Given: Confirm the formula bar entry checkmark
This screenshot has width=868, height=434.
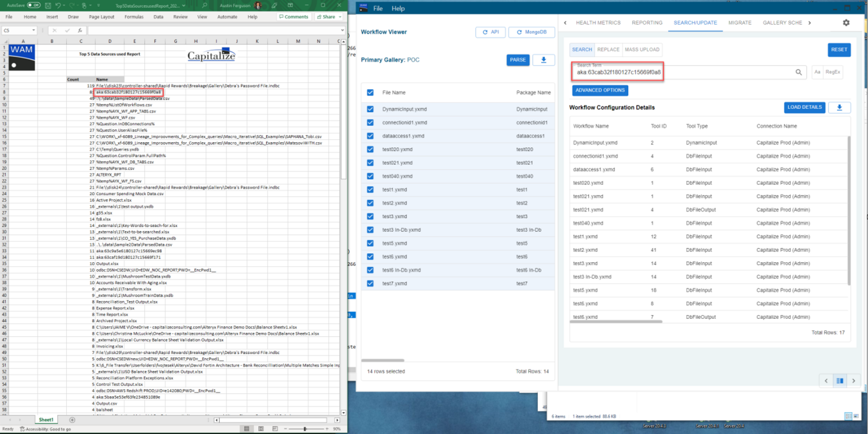Looking at the screenshot, I should (x=67, y=30).
